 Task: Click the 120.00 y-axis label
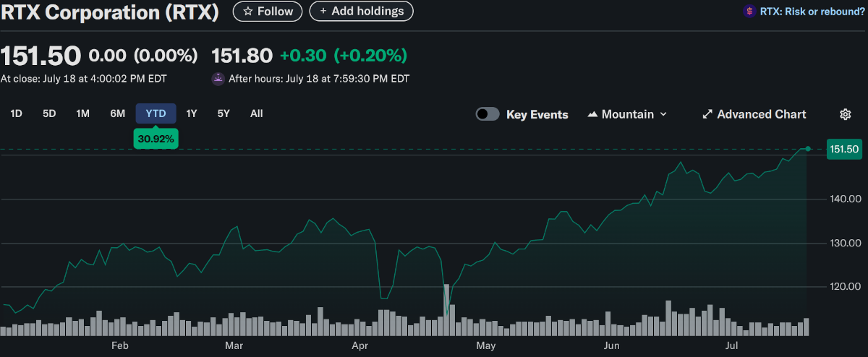coord(846,287)
